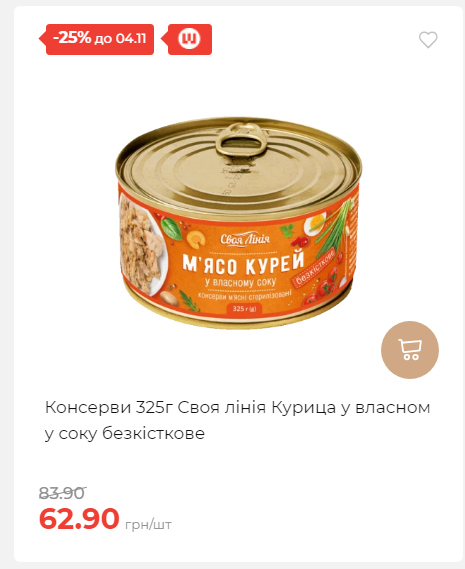Click the chicken meat plate picture on can
This screenshot has width=465, height=569.
pyautogui.click(x=143, y=245)
